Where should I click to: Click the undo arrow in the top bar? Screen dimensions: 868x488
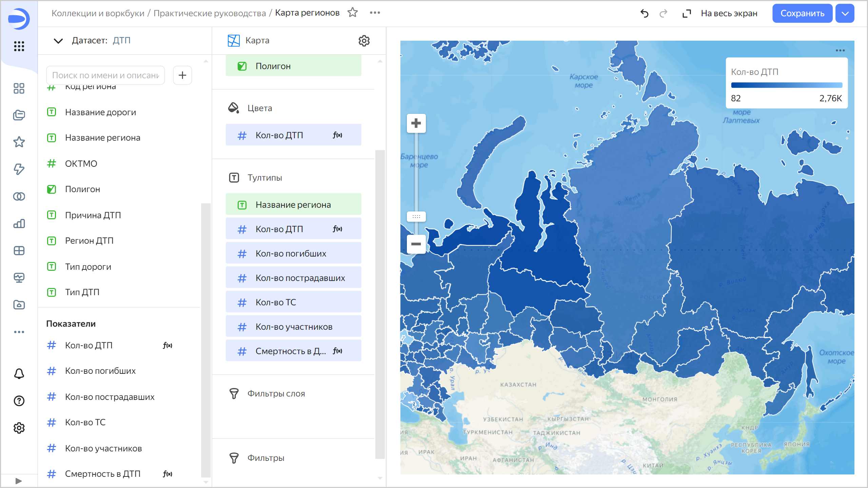point(644,13)
